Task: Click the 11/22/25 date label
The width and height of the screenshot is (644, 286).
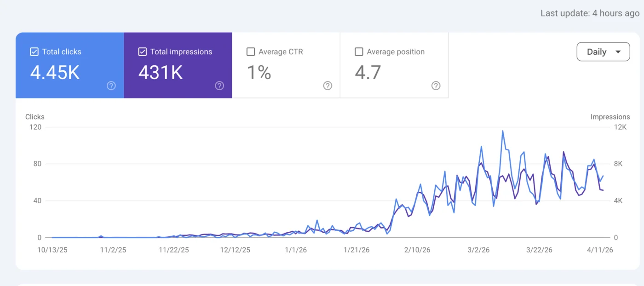Action: click(x=173, y=250)
